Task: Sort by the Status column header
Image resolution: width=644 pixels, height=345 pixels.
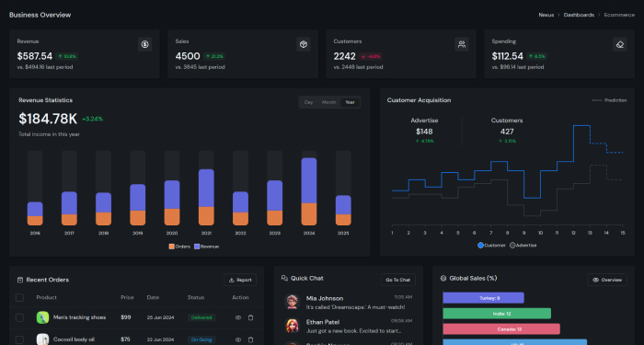Action: click(195, 297)
